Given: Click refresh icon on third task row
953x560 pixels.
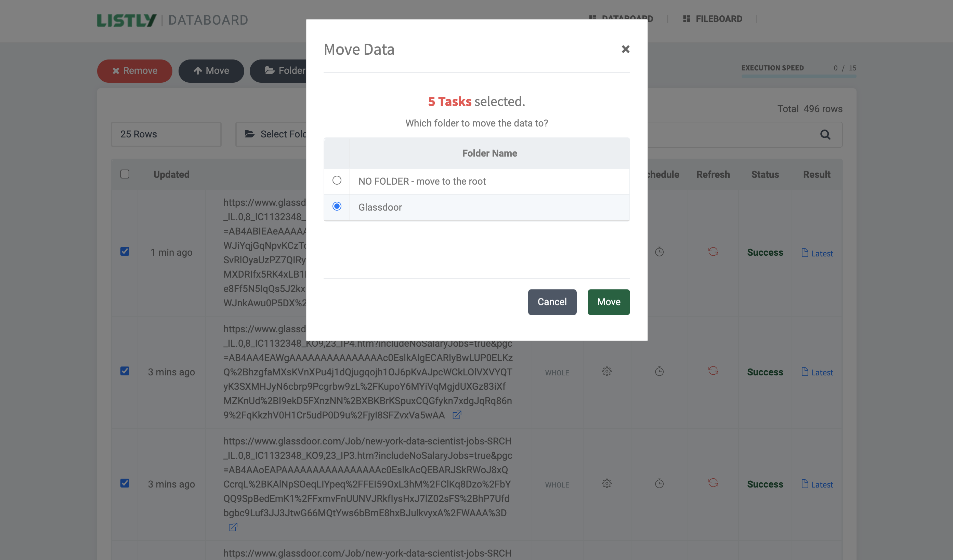Looking at the screenshot, I should (713, 483).
